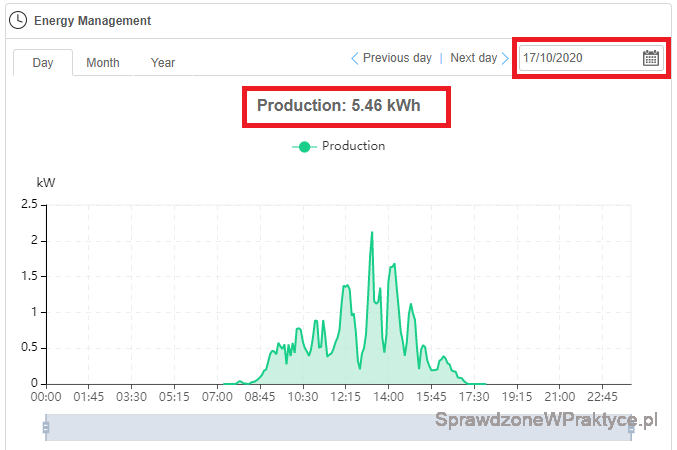Click the right chevron after Next day
This screenshot has height=450, width=677.
click(x=505, y=58)
